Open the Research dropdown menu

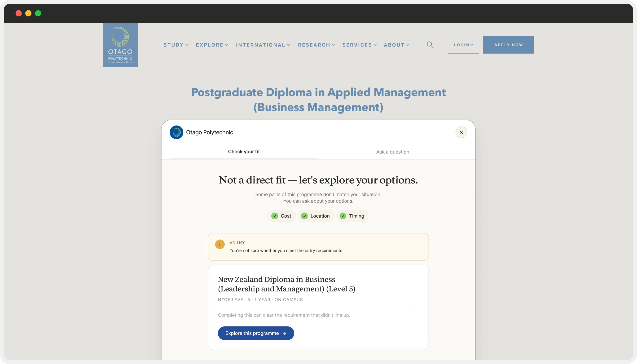316,45
